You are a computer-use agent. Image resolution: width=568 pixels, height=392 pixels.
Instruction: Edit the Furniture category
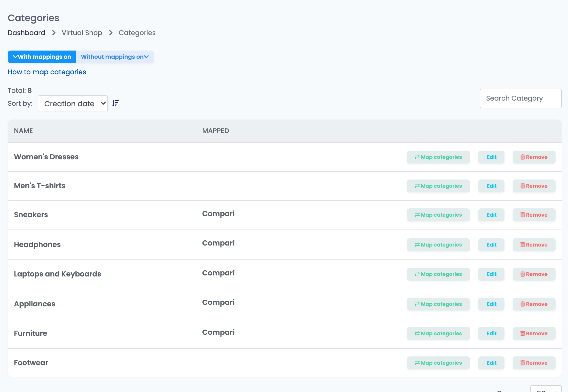491,333
